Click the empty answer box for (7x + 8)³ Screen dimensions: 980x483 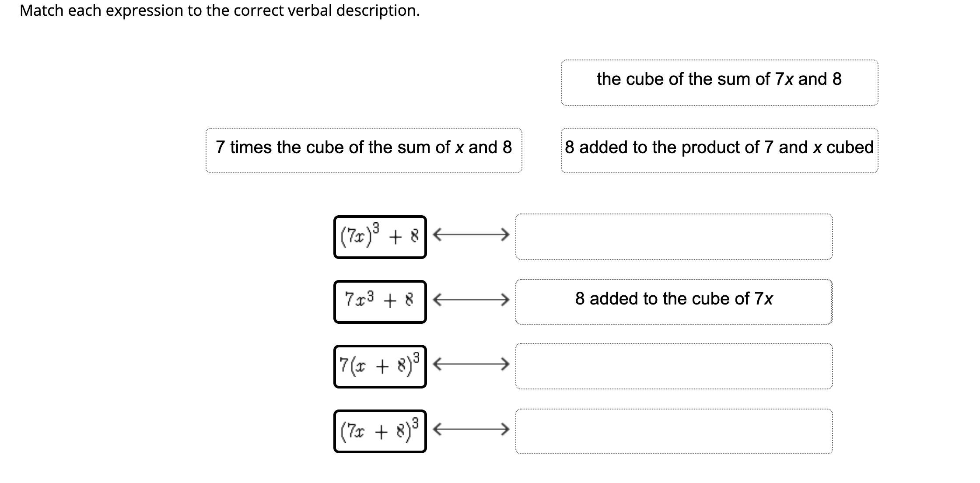click(x=674, y=431)
